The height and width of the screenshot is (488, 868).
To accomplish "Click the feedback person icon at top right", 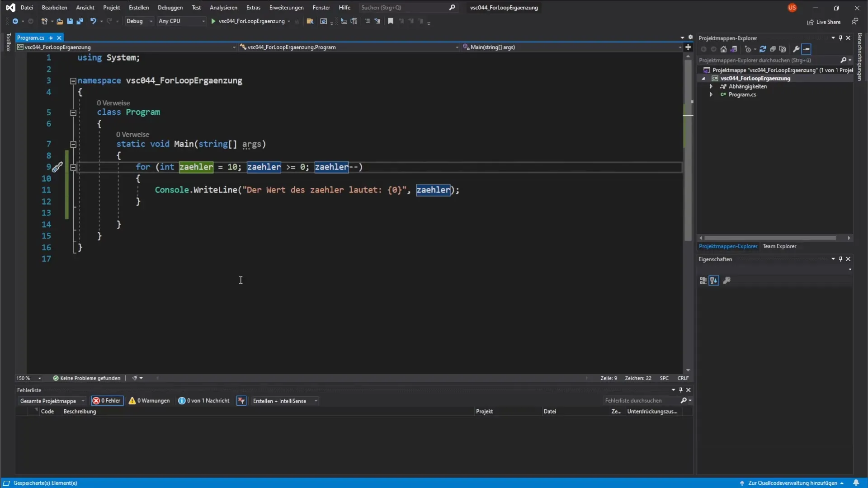I will (x=854, y=21).
